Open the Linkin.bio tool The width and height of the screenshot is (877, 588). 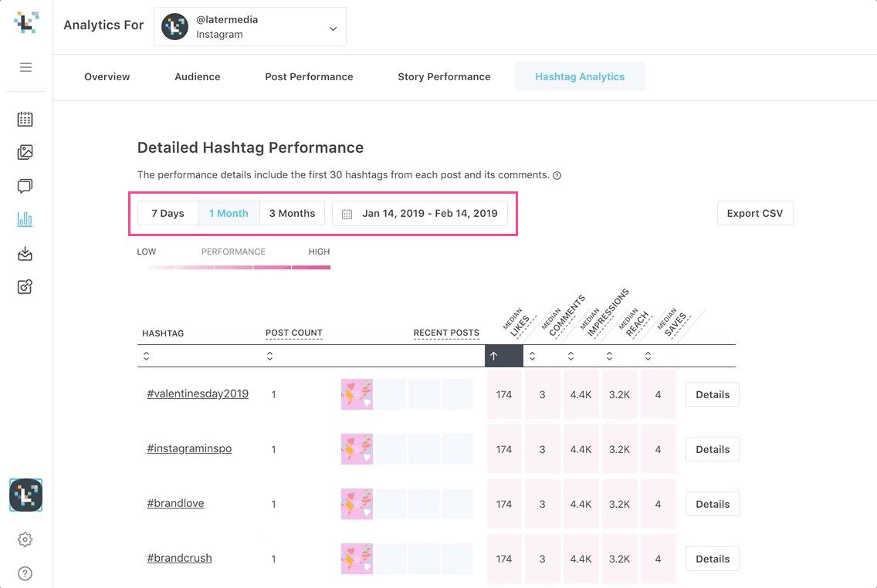25,286
